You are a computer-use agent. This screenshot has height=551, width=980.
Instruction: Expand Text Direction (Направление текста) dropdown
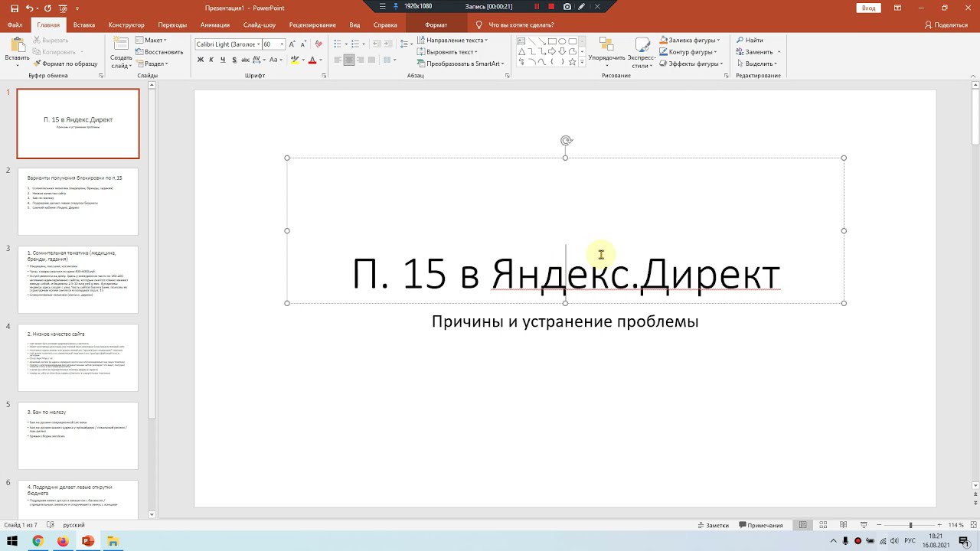coord(452,40)
